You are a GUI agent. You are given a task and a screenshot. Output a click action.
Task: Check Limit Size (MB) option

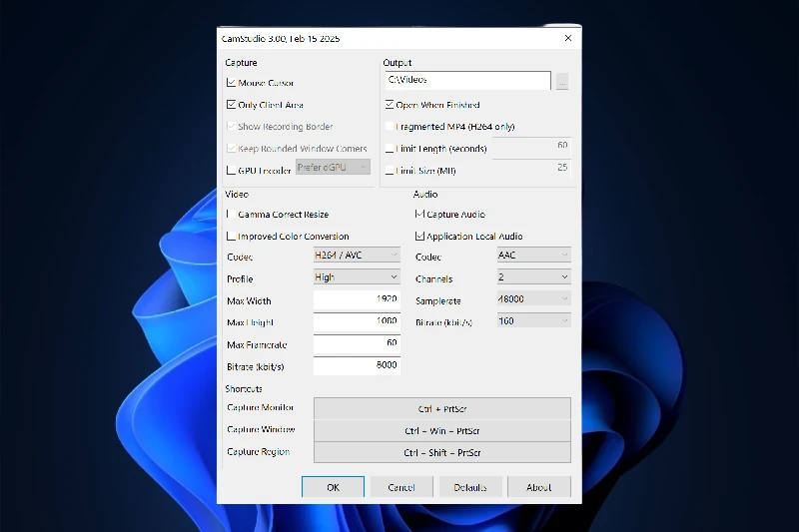coord(390,170)
